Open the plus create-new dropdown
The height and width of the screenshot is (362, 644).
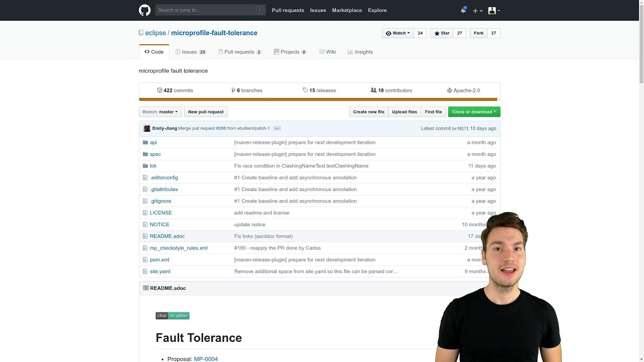477,11
